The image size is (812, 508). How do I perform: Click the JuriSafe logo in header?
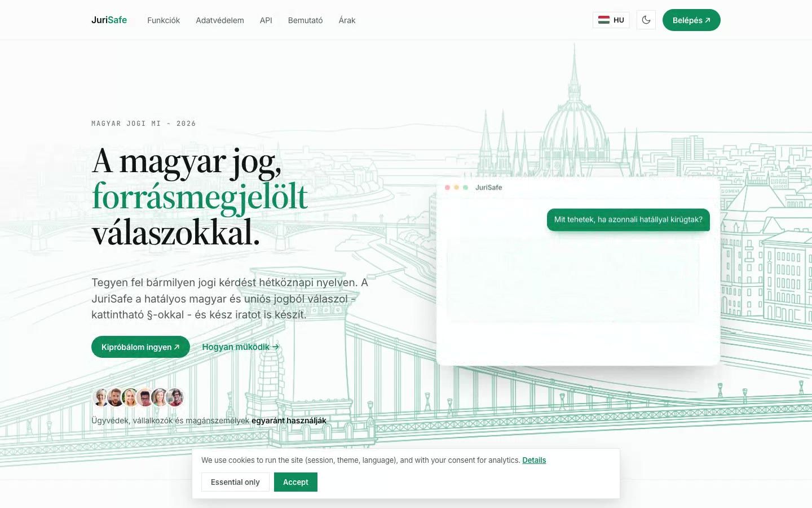(109, 20)
